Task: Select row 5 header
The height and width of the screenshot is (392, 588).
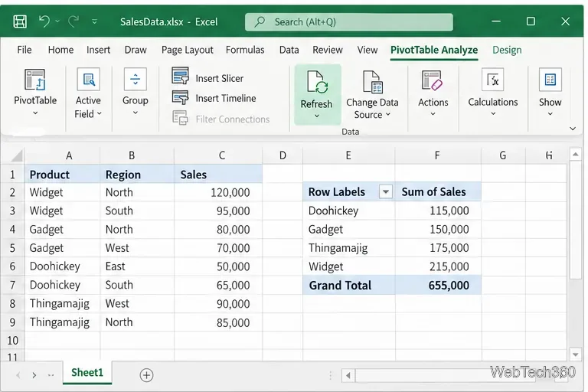Action: pos(12,248)
